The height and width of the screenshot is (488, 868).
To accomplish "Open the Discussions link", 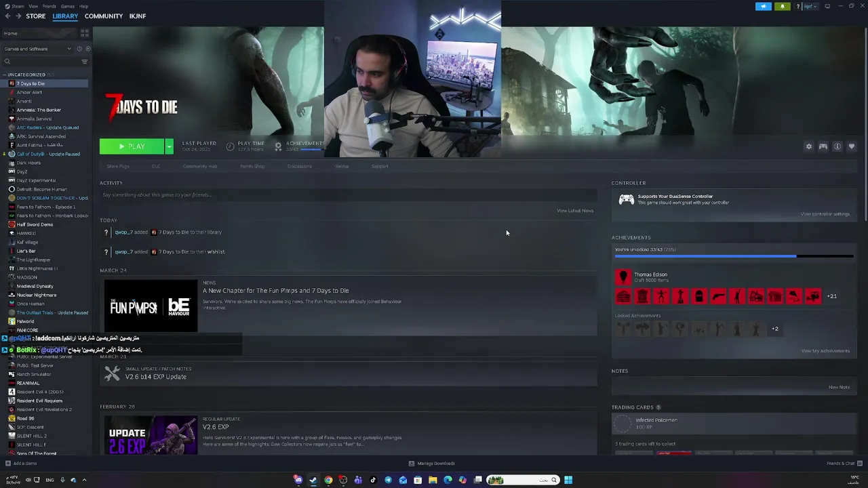I will (300, 166).
